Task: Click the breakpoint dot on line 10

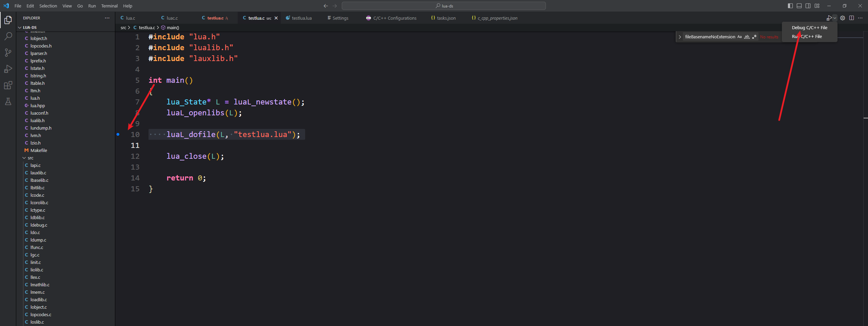Action: point(118,134)
